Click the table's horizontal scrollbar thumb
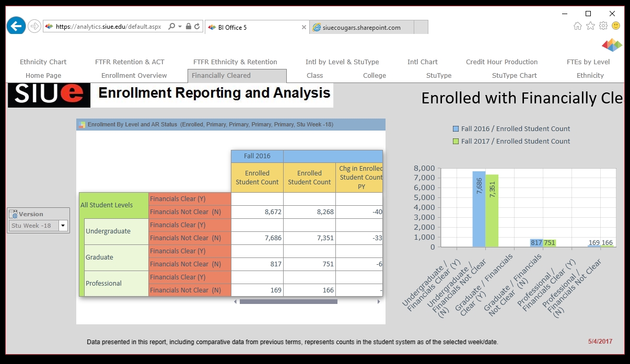 288,301
